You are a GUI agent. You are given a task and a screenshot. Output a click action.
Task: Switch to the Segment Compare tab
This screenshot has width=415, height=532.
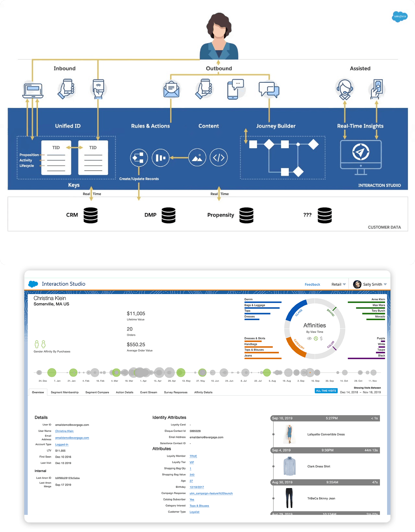97,392
